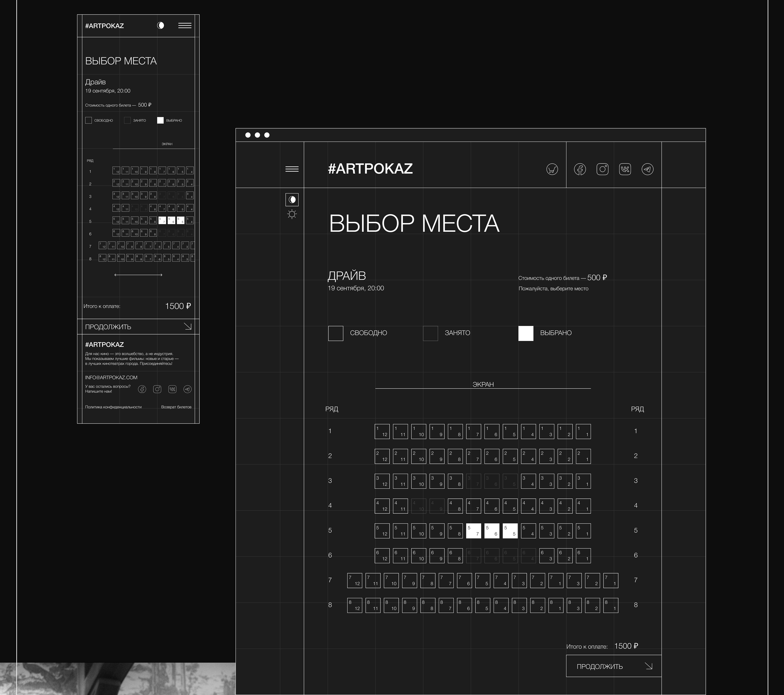784x695 pixels.
Task: Click the Facebook icon in mobile footer
Action: coord(142,389)
